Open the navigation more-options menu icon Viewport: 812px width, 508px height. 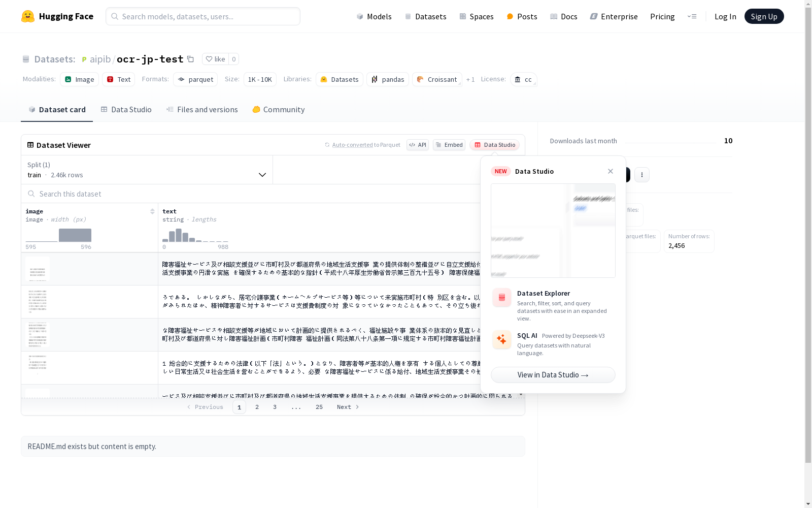pyautogui.click(x=692, y=16)
